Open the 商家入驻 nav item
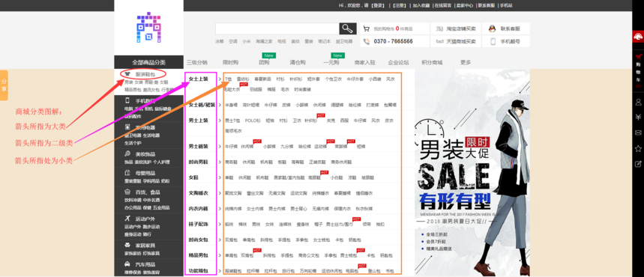 [364, 63]
